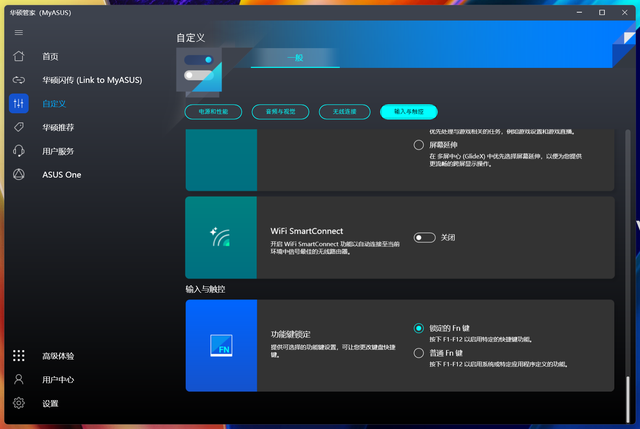Open the 用户服务 headset icon
The width and height of the screenshot is (640, 429).
click(x=19, y=151)
